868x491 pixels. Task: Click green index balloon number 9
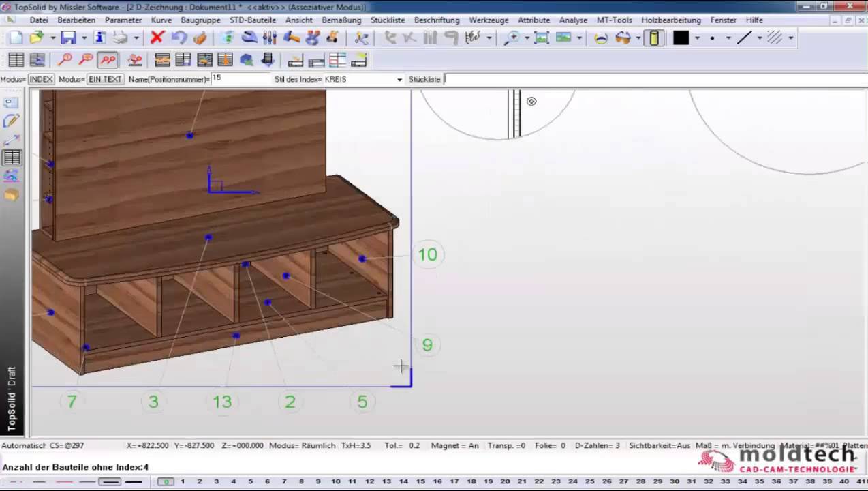click(427, 345)
